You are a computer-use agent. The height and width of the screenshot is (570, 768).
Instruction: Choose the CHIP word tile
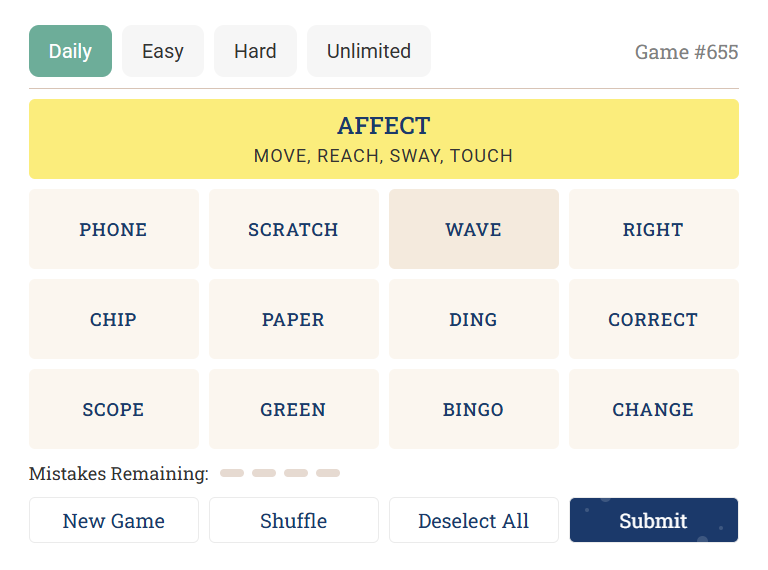coord(114,319)
